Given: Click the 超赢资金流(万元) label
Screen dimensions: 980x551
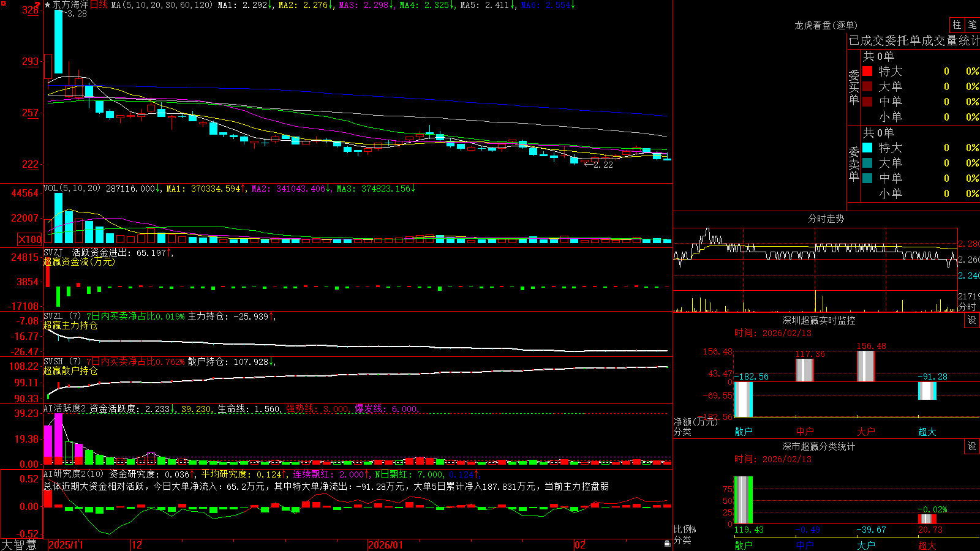Looking at the screenshot, I should [x=79, y=261].
